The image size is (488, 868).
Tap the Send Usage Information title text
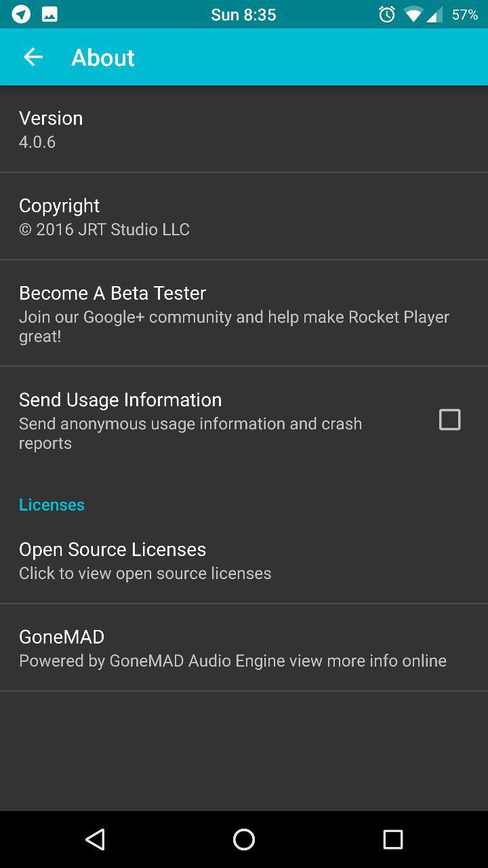coord(121,399)
